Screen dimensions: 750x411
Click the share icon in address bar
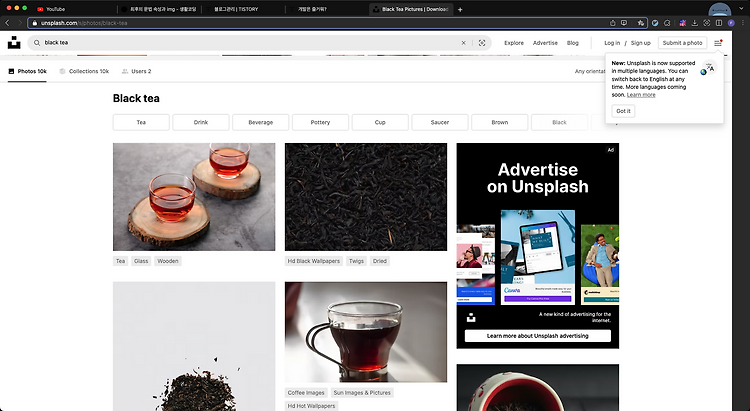coord(613,22)
